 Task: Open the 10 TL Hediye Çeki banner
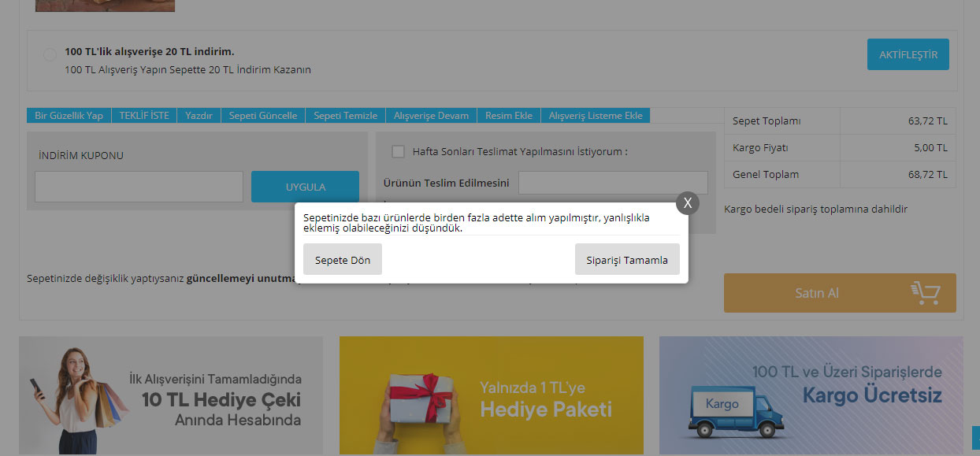click(x=171, y=395)
